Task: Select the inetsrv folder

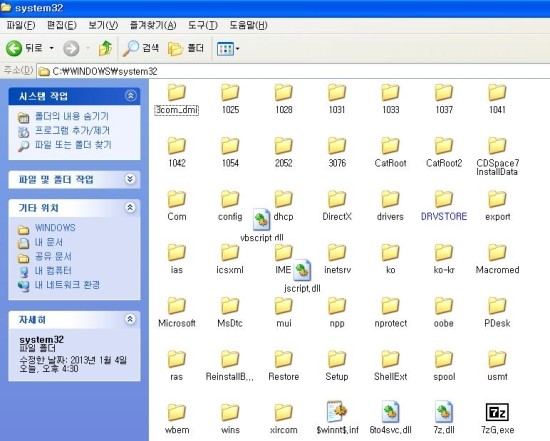Action: click(337, 260)
